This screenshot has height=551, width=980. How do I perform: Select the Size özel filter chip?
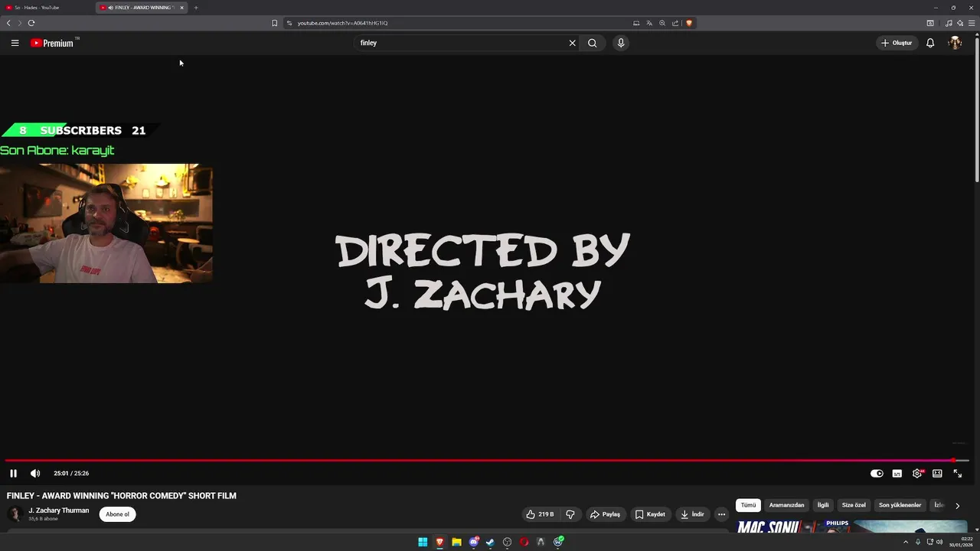click(x=854, y=505)
